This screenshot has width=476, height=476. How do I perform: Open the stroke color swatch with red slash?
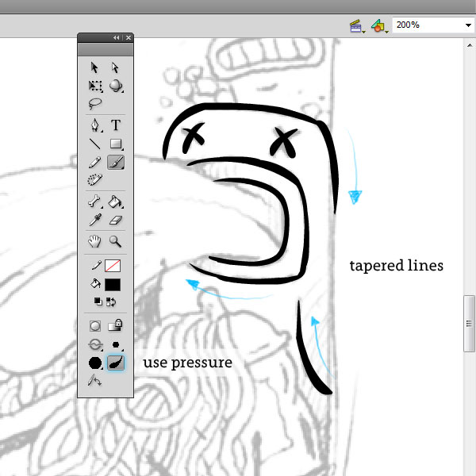[113, 266]
